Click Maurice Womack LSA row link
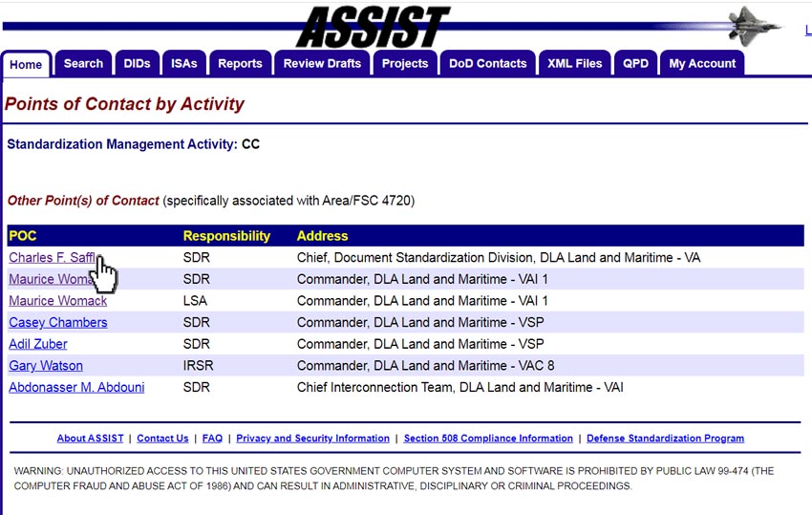The height and width of the screenshot is (515, 812). point(58,301)
